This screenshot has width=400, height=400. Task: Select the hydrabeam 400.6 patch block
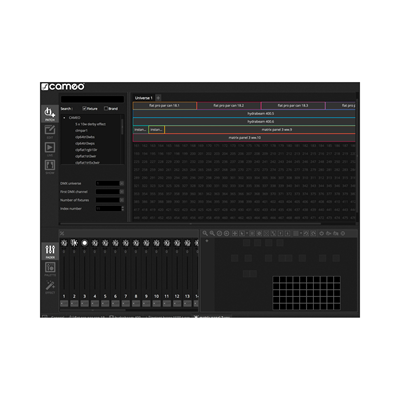click(244, 122)
